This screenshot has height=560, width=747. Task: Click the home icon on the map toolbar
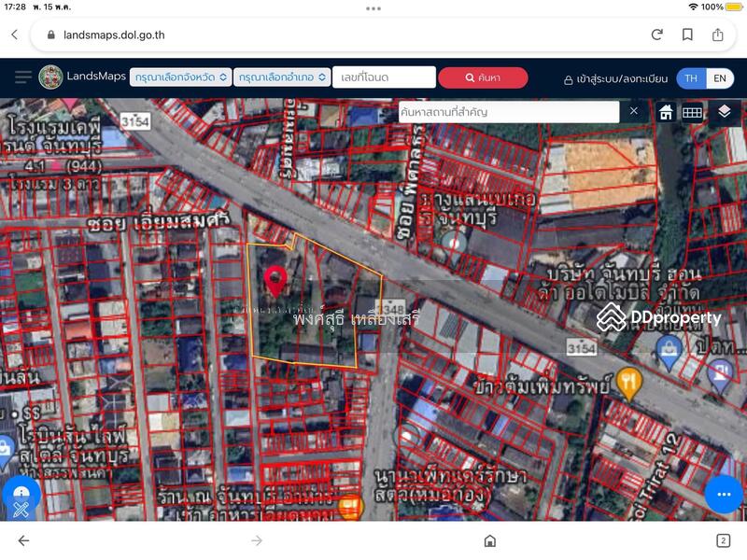666,112
